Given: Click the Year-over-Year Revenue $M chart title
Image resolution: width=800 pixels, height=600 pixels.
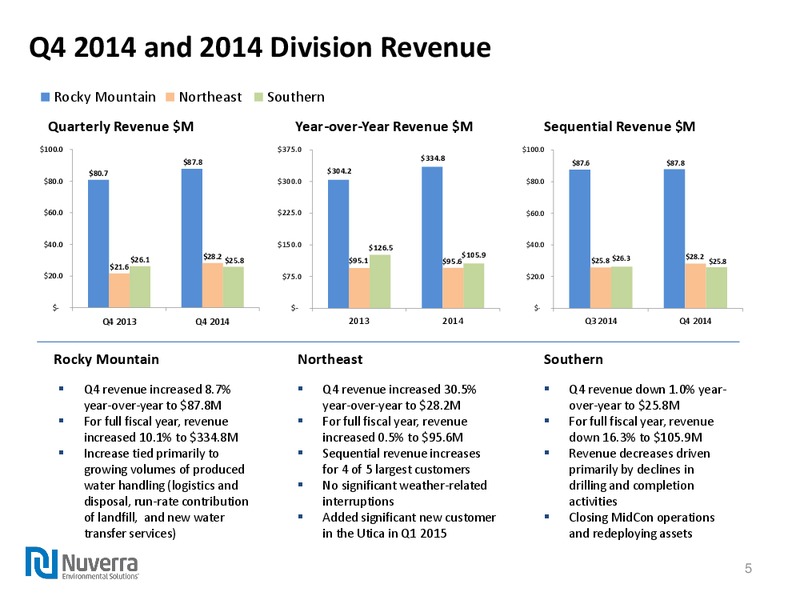Looking at the screenshot, I should point(384,127).
